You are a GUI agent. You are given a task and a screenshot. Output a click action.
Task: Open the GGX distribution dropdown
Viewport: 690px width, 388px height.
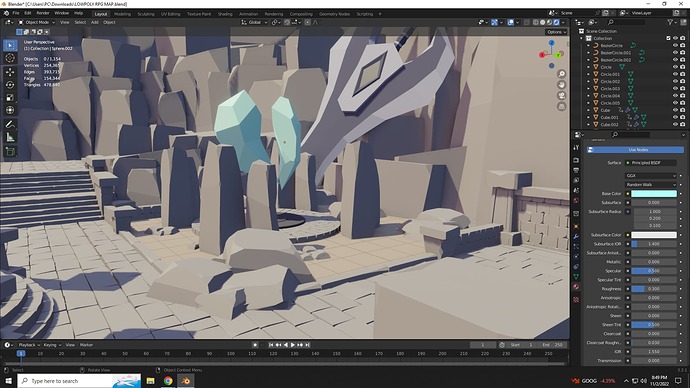click(x=651, y=176)
